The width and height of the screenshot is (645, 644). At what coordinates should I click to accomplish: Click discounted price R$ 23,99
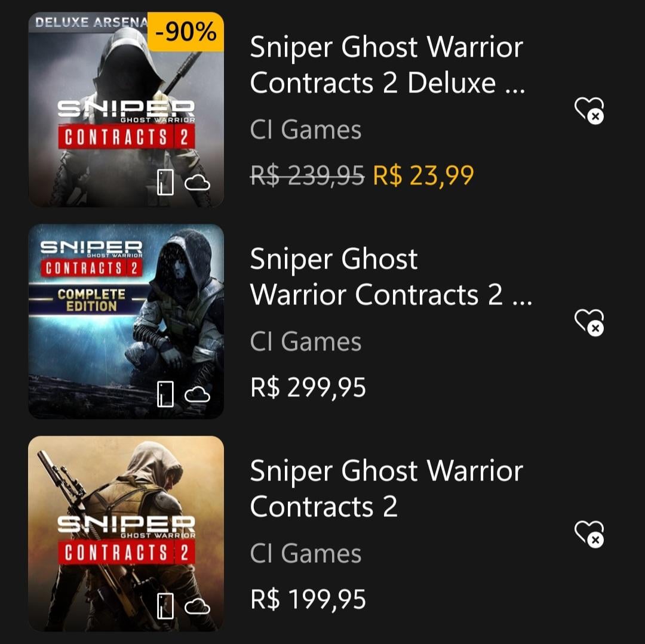click(423, 175)
